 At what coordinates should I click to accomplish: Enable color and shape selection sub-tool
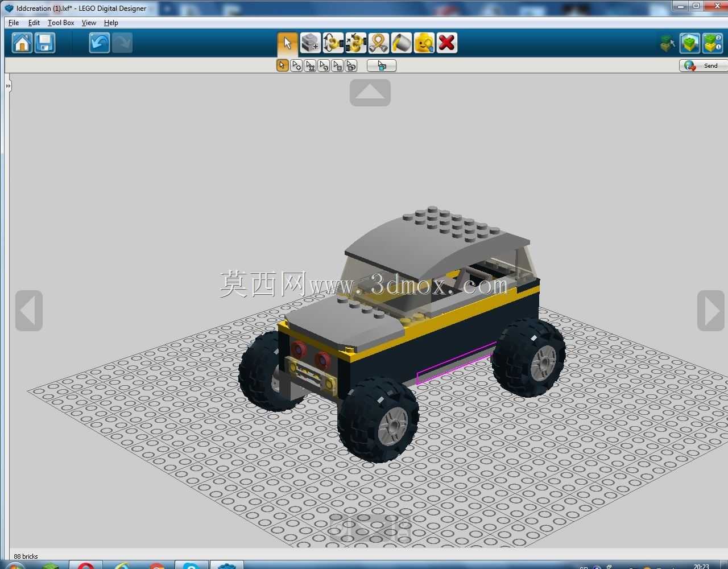[351, 65]
